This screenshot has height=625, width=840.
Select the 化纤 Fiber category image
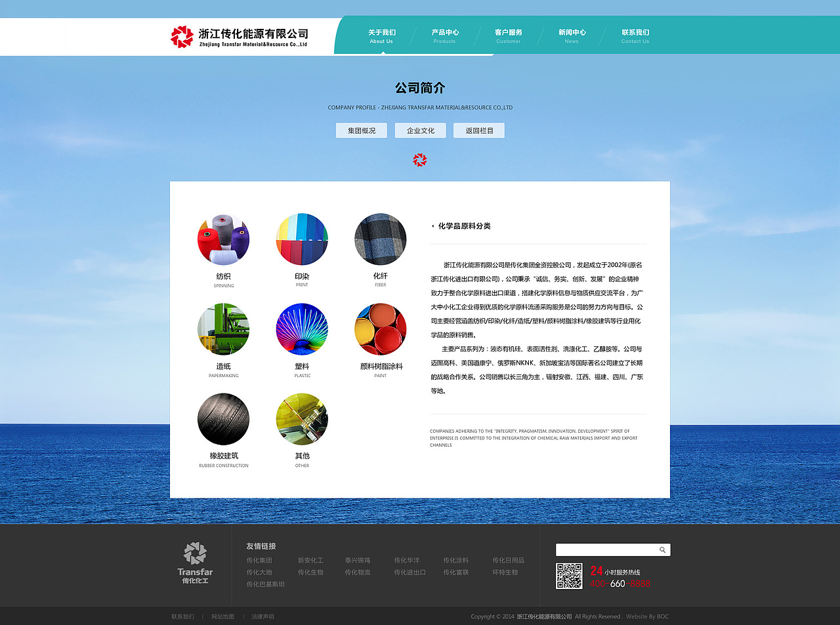(x=381, y=239)
